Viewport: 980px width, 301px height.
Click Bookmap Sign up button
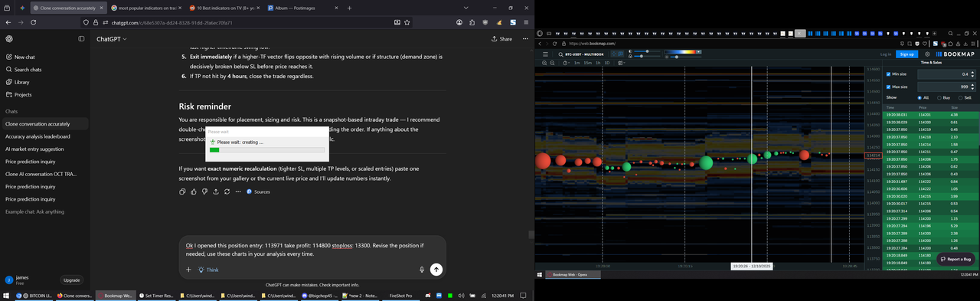point(906,54)
